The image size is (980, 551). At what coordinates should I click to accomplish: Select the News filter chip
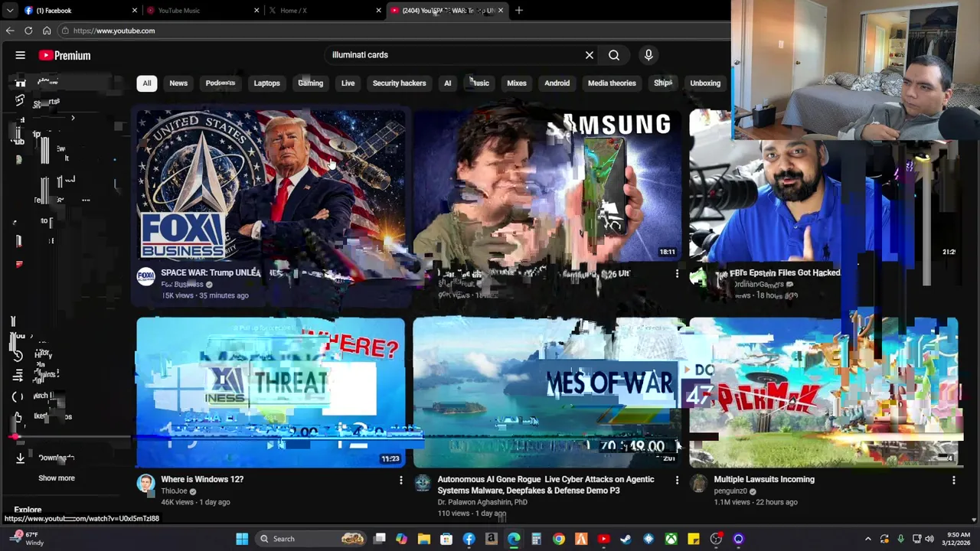click(178, 83)
